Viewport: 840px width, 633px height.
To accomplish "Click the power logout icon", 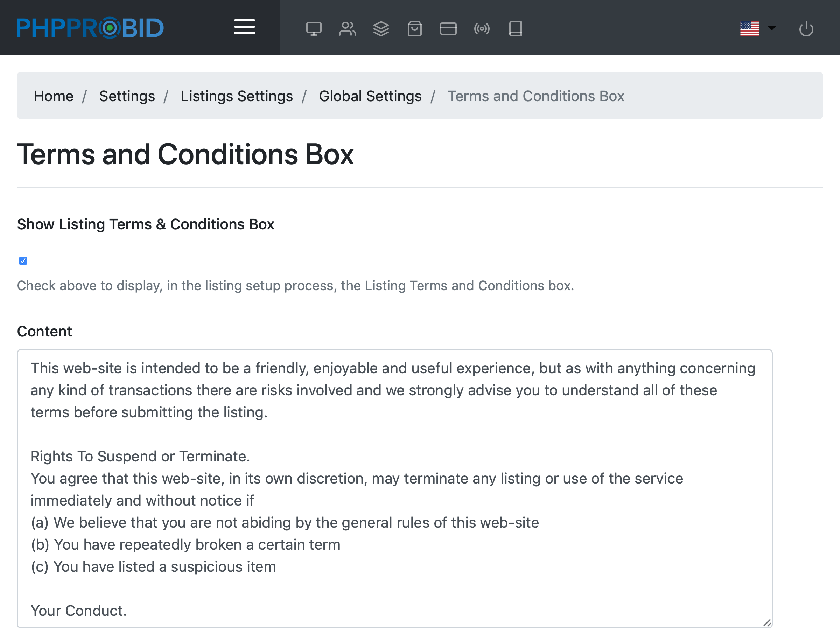I will coord(806,29).
